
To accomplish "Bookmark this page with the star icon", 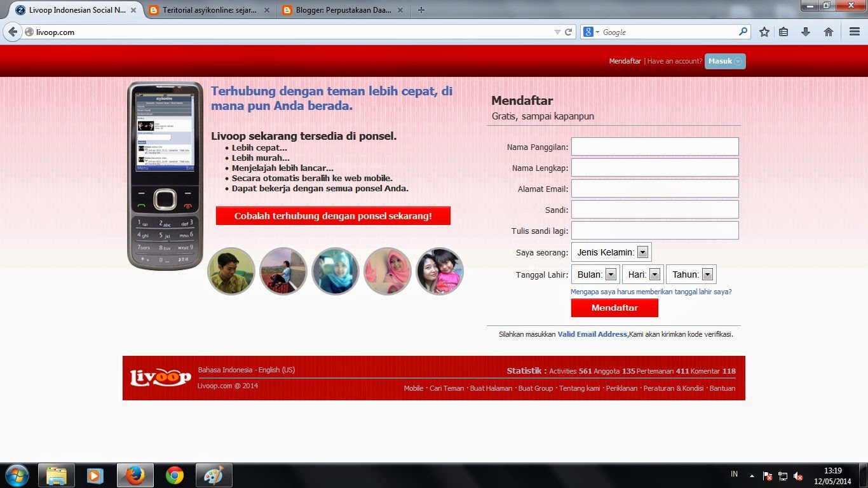I will (764, 32).
